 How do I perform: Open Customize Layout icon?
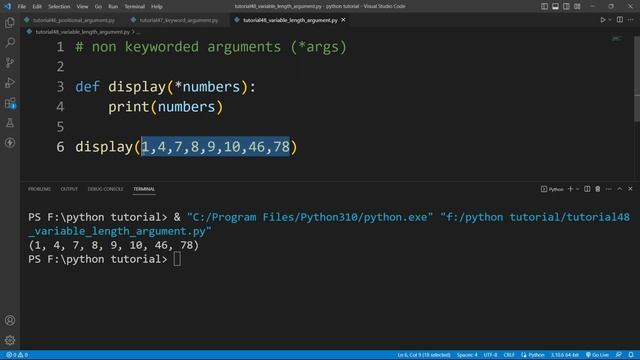pos(577,6)
